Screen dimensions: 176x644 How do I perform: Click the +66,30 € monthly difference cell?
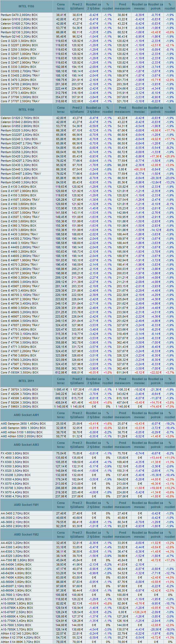[140, 169]
